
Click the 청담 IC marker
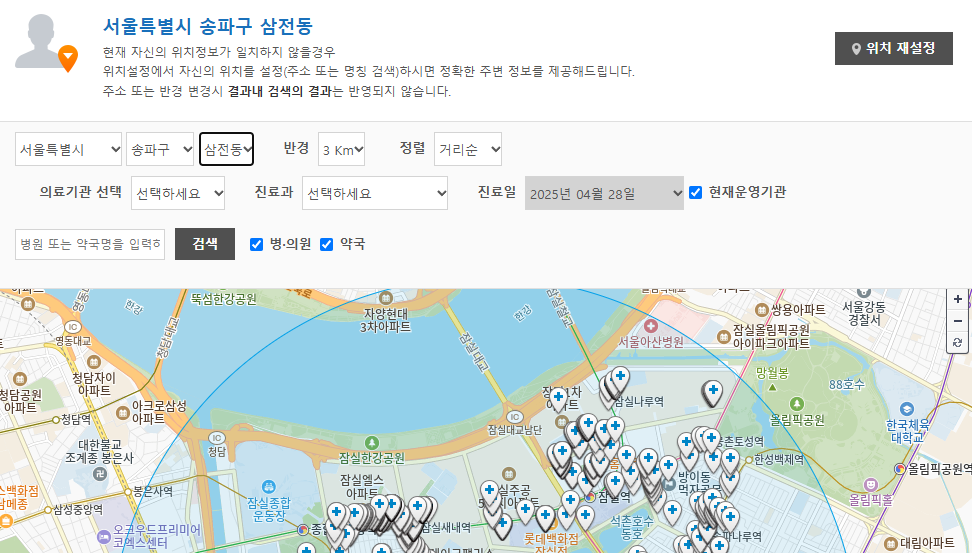tap(216, 438)
